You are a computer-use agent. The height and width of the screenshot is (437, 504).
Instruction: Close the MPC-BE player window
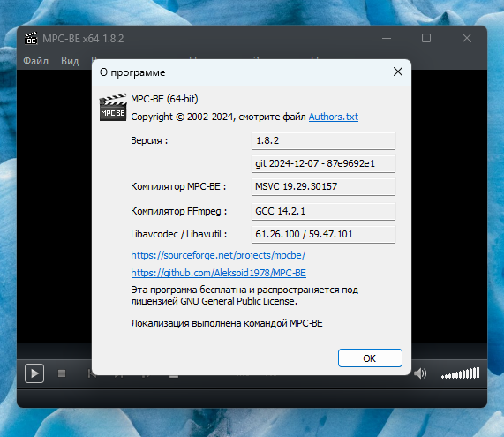coord(467,38)
